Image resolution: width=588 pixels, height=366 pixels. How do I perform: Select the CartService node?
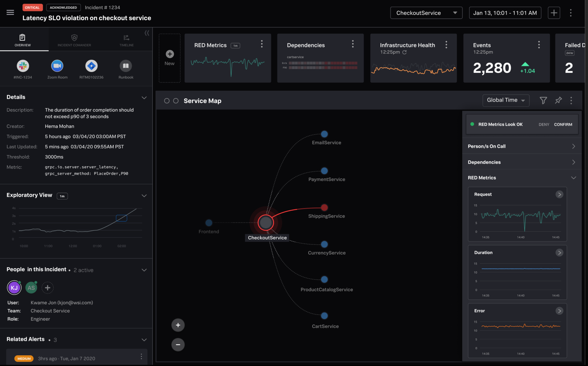click(324, 316)
